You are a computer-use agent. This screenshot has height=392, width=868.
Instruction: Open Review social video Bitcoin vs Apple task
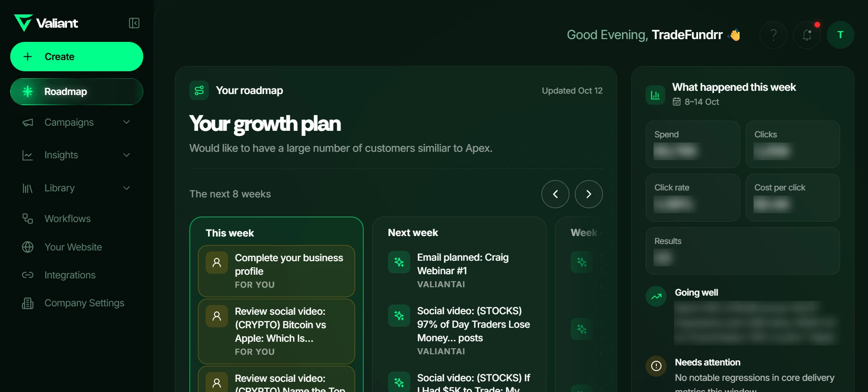[276, 331]
